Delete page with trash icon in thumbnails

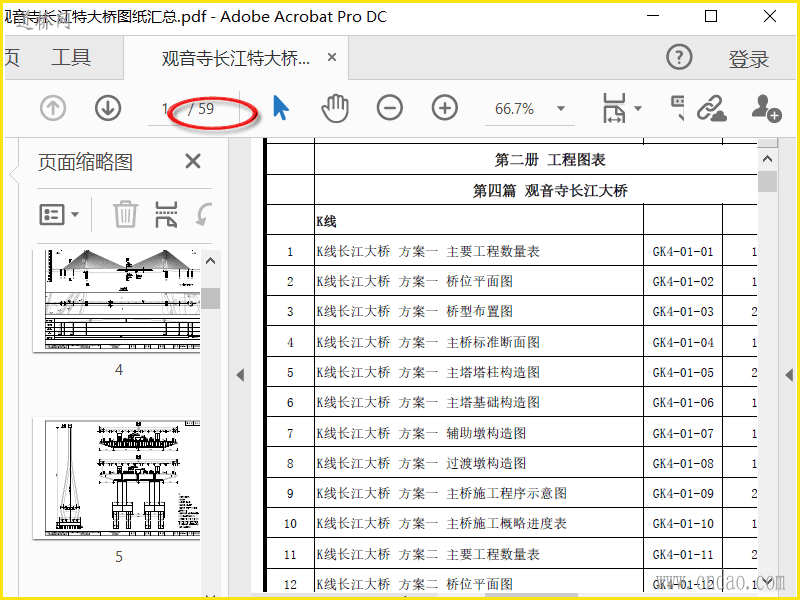[125, 214]
